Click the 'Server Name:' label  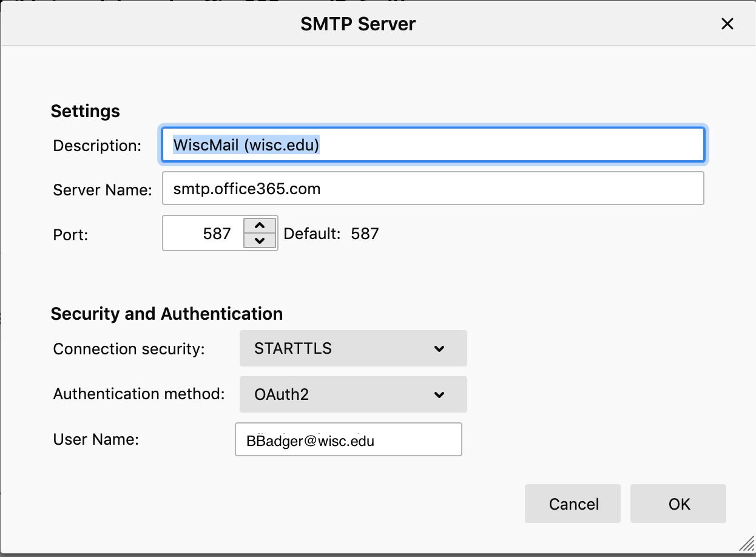click(103, 190)
